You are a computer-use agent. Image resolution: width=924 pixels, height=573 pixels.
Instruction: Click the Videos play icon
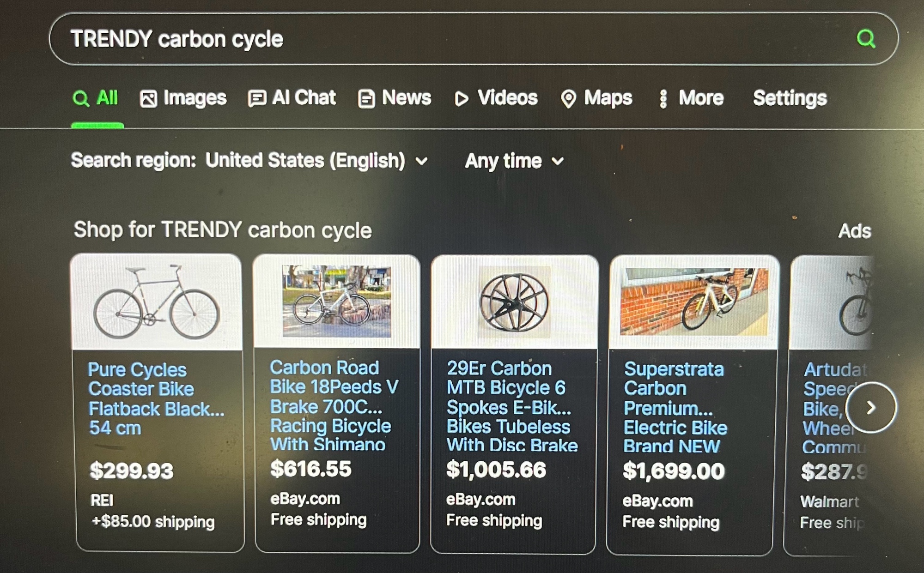pos(461,99)
